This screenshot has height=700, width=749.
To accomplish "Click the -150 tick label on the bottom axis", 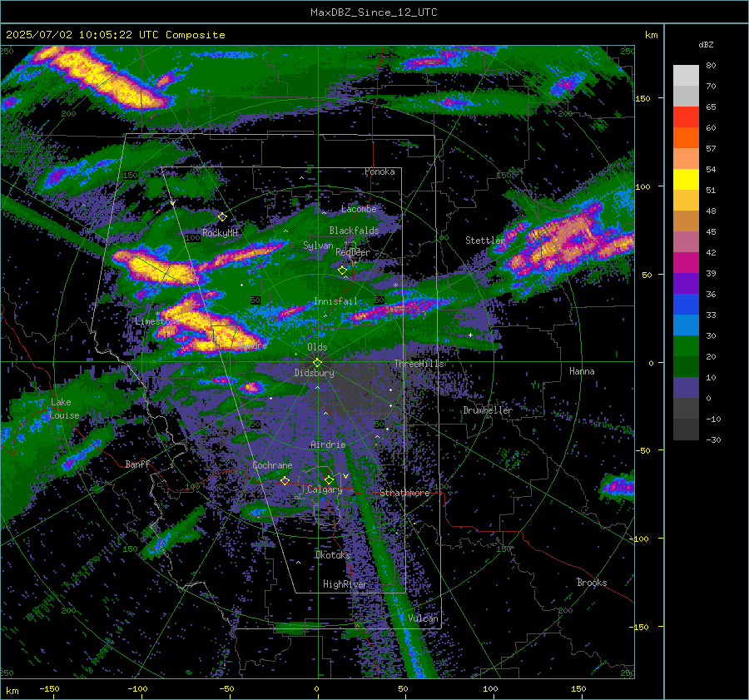I will (x=49, y=688).
